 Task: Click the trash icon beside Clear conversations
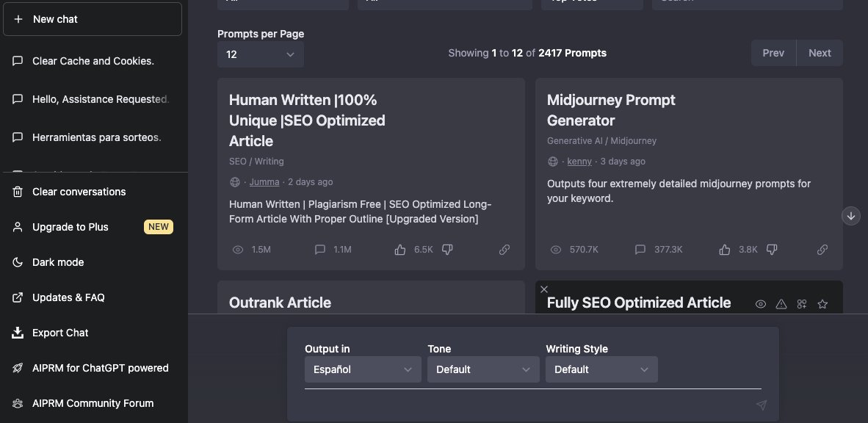pos(18,192)
